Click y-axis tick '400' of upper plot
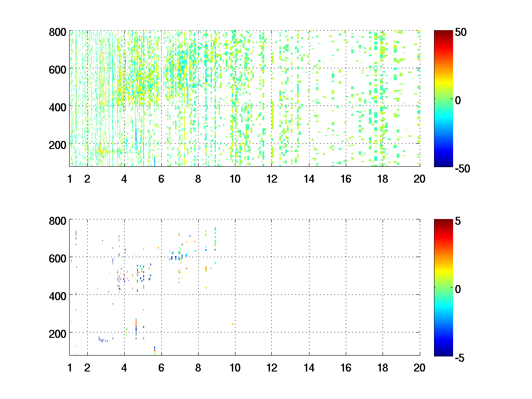The width and height of the screenshot is (532, 399). [x=58, y=107]
